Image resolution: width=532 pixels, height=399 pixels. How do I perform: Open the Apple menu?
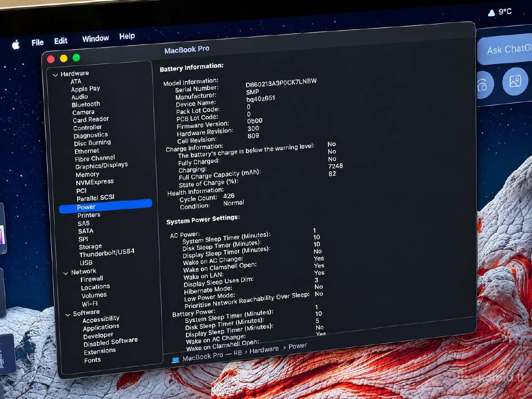pos(16,45)
